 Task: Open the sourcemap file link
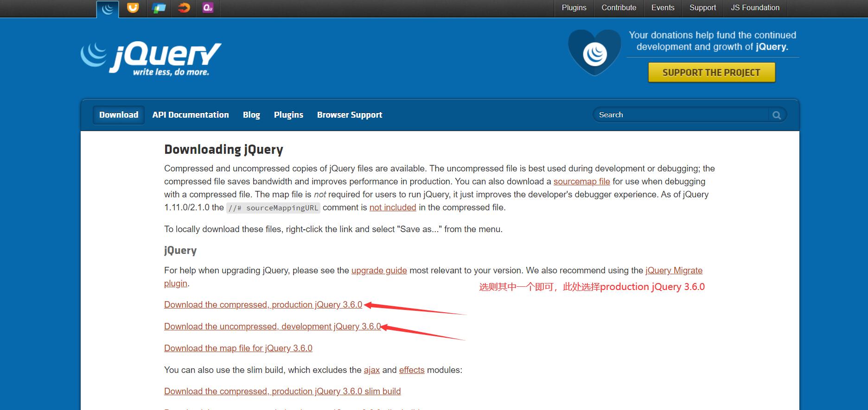(x=581, y=182)
